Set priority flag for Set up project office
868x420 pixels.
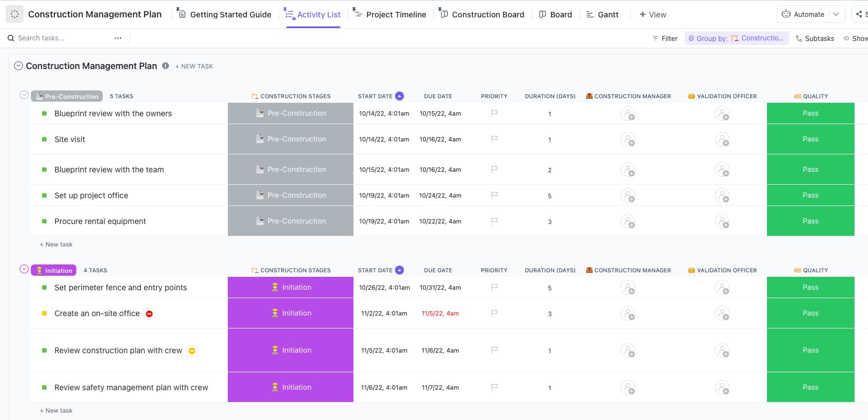click(494, 195)
